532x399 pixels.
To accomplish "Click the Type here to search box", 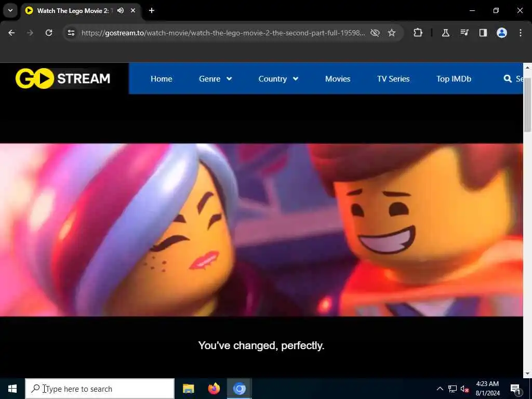I will pyautogui.click(x=100, y=389).
